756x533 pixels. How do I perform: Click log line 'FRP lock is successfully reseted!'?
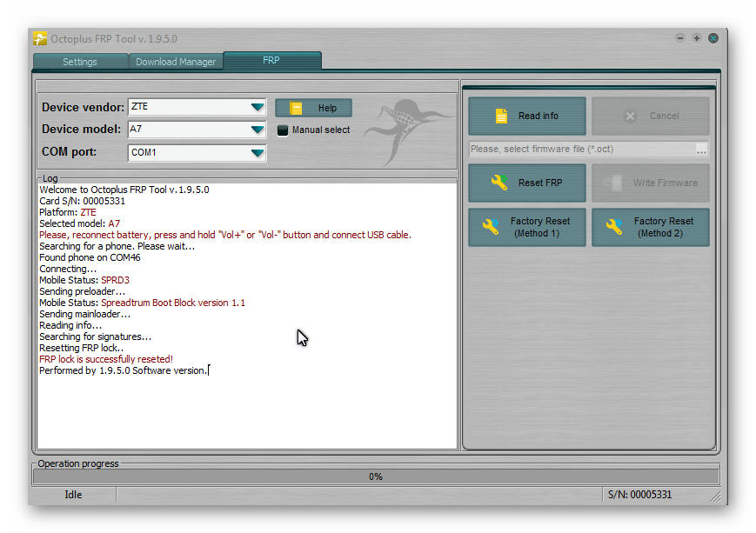tap(106, 359)
